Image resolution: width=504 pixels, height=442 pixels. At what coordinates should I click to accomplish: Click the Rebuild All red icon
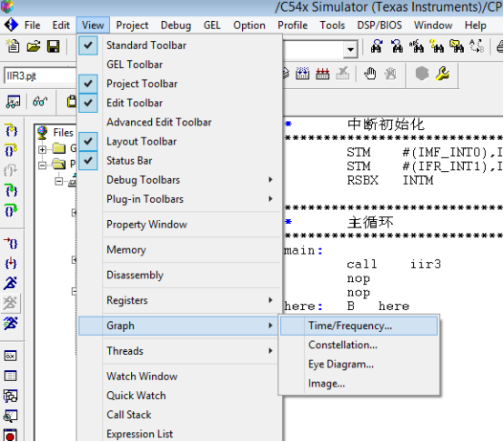(x=323, y=74)
